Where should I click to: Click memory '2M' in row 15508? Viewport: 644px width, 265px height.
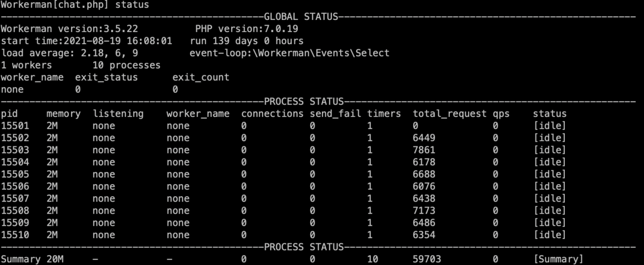[52, 211]
